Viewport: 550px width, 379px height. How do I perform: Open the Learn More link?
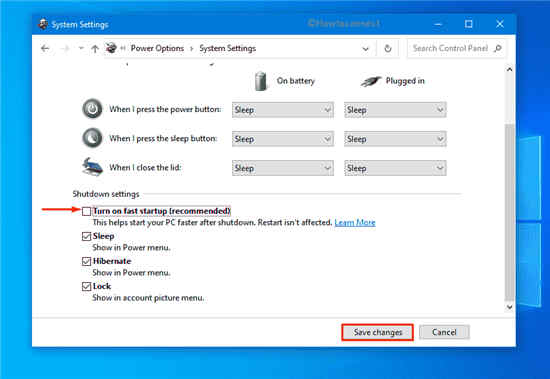355,222
